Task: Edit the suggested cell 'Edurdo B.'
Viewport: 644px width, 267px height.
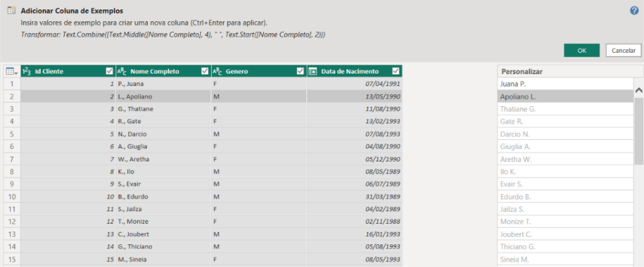Action: tap(565, 197)
